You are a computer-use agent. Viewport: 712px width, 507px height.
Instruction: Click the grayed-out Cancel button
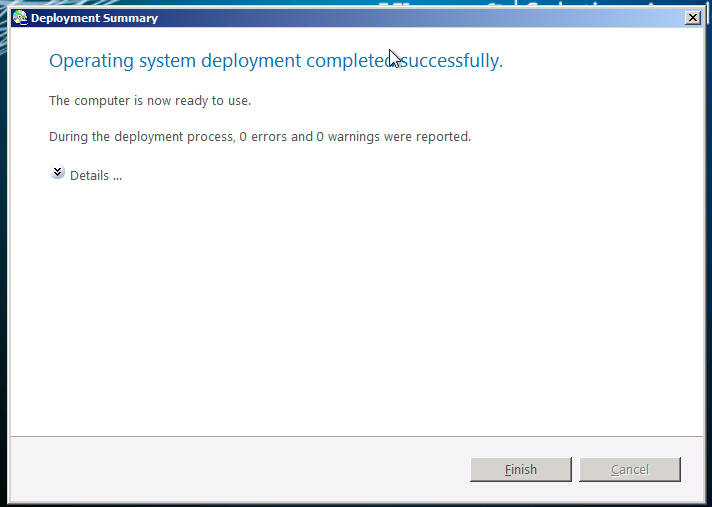[629, 469]
